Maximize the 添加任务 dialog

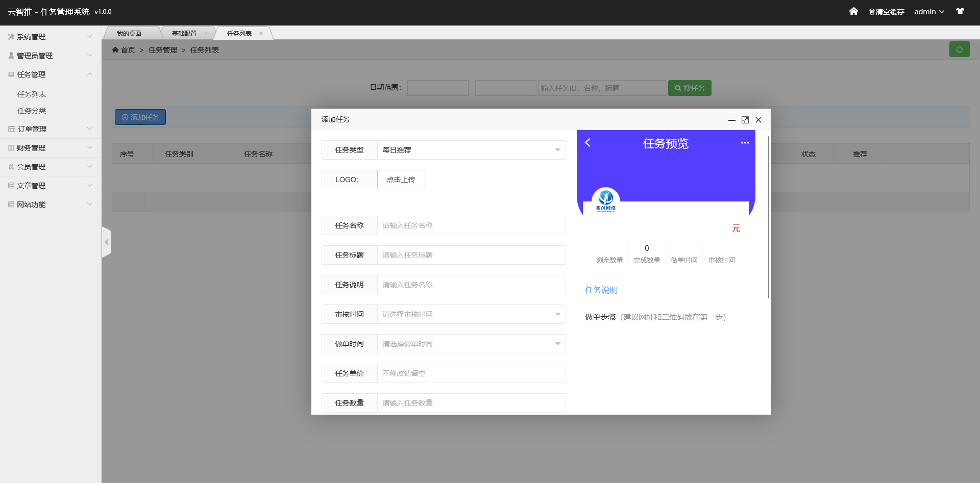(x=745, y=120)
